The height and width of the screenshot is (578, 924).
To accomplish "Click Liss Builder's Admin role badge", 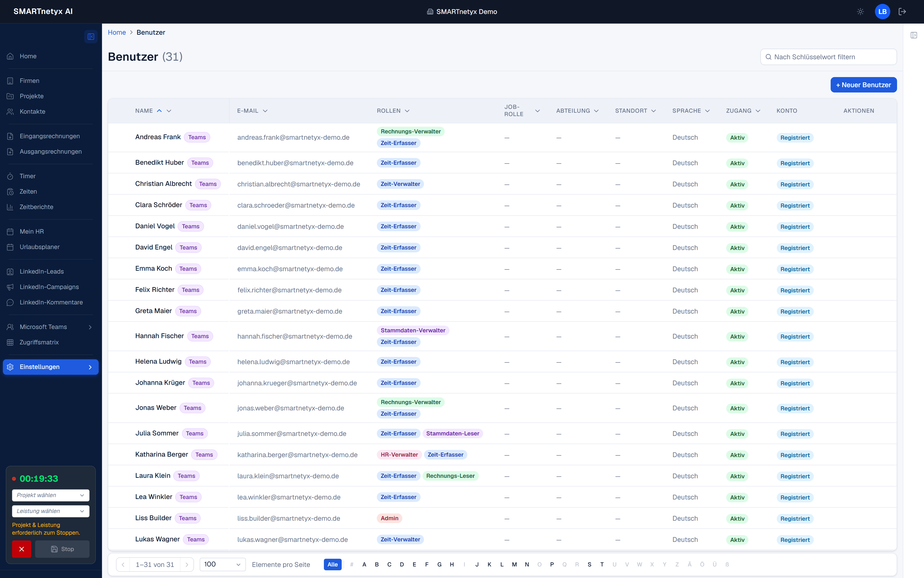I will pos(389,518).
